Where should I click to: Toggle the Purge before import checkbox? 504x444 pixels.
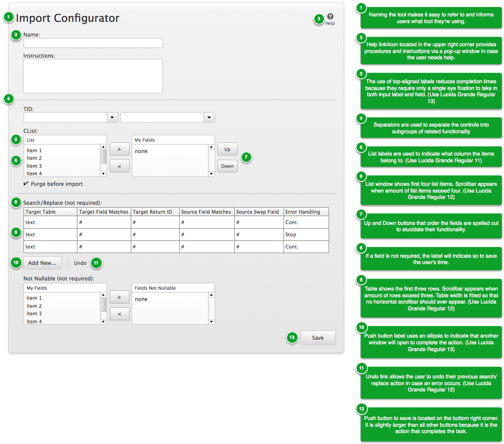click(x=26, y=184)
